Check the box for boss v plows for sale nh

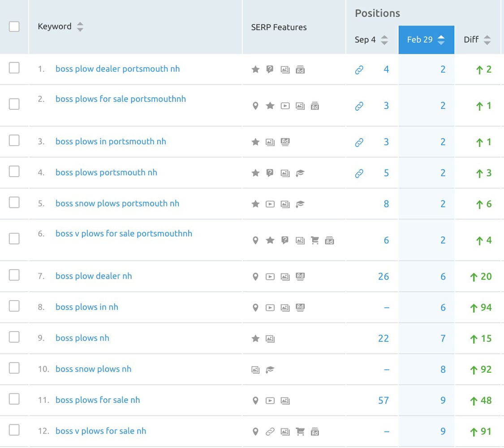pos(14,430)
